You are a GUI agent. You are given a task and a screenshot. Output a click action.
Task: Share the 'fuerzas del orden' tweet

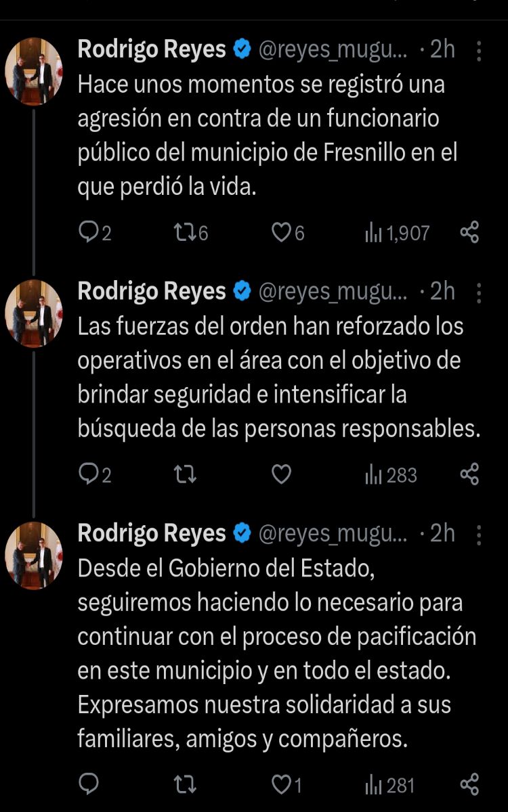(469, 475)
